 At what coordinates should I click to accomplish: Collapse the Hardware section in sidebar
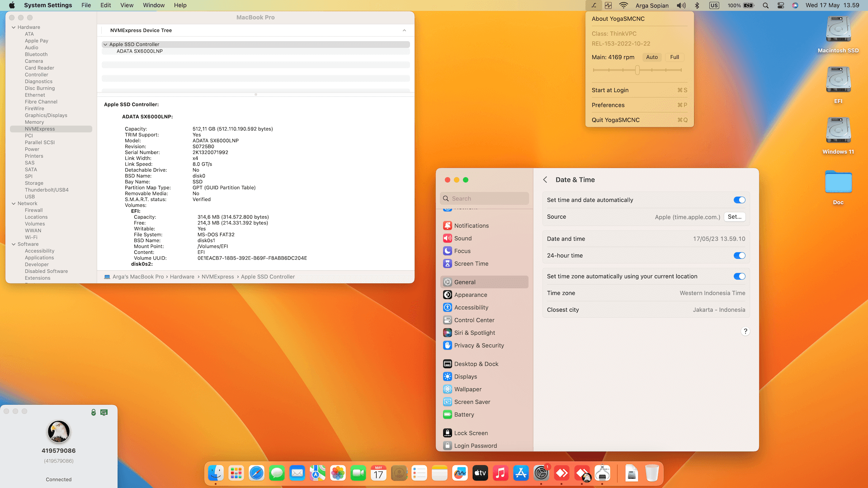point(14,27)
